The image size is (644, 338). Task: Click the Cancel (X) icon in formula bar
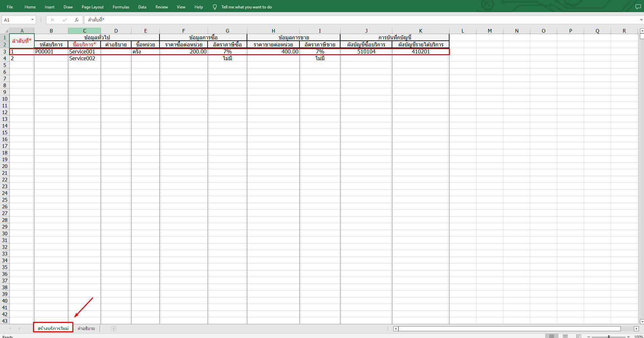click(x=52, y=20)
